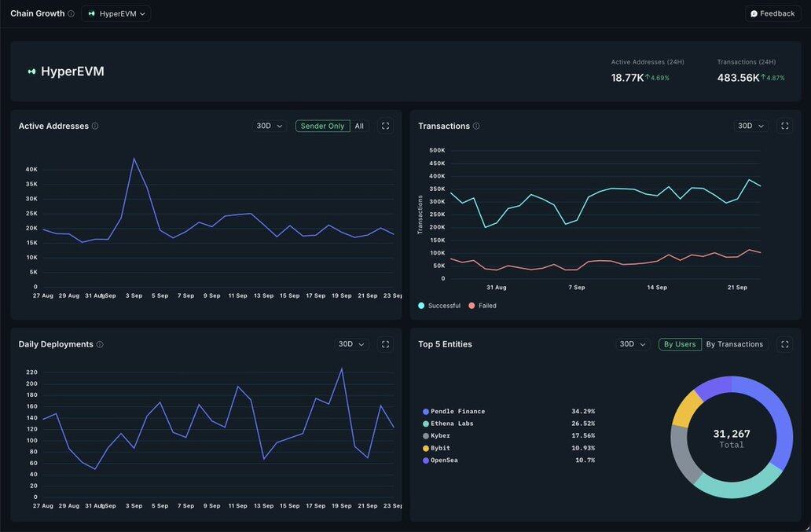Open the Transactions 30D range dropdown
This screenshot has height=532, width=811.
[750, 127]
